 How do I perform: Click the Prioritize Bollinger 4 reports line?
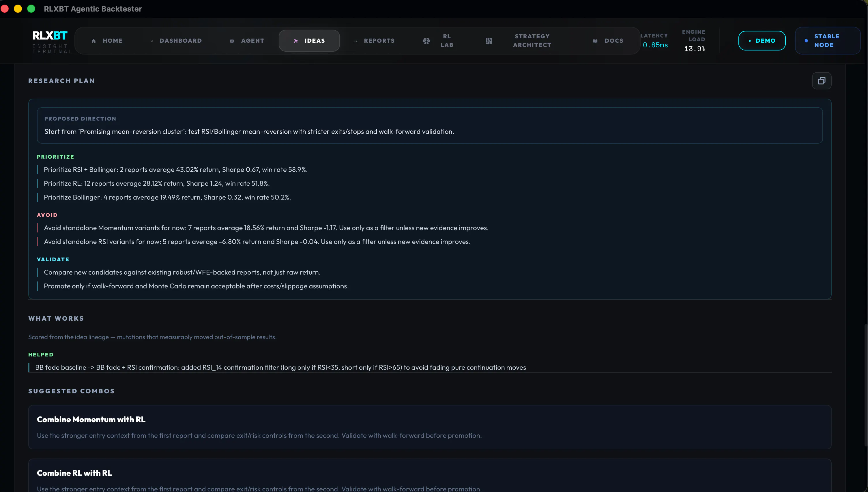[167, 197]
